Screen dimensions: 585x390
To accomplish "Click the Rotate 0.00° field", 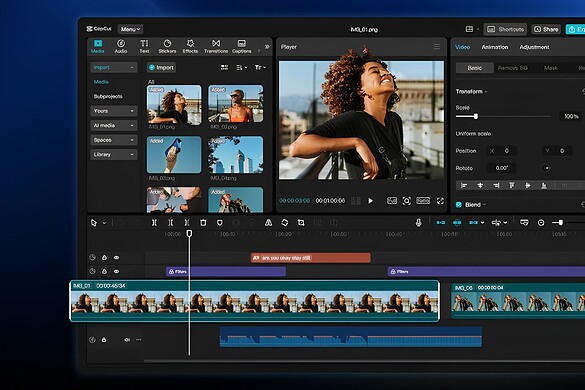I will [x=502, y=168].
